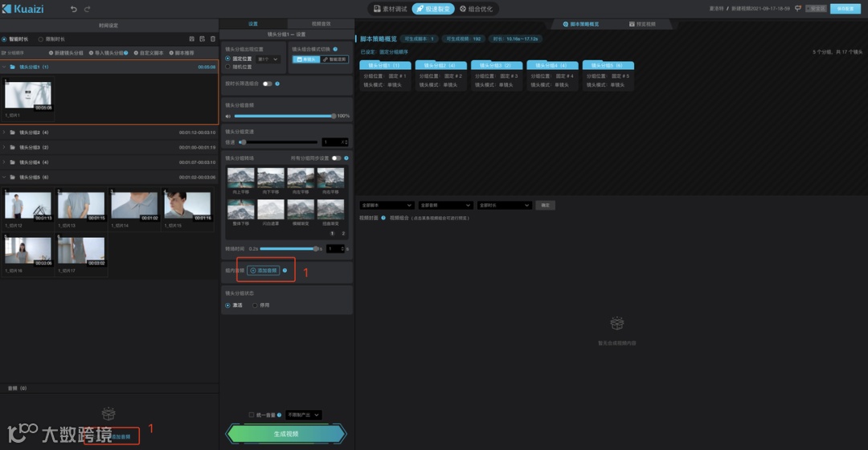Open 不限制产出 dropdown
The image size is (868, 450).
(303, 415)
